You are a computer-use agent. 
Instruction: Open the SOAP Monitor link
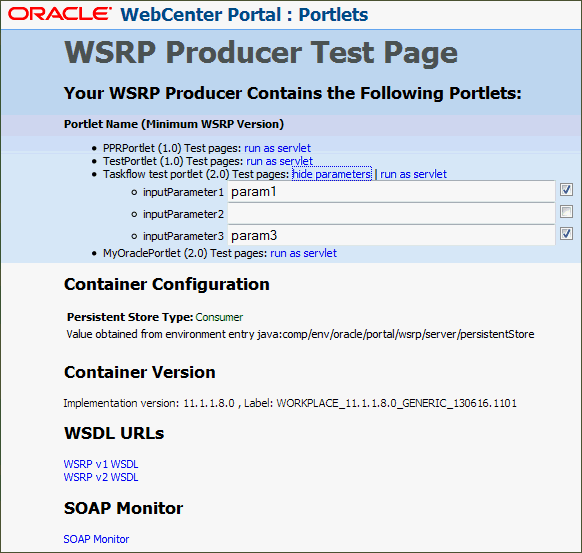(x=96, y=539)
